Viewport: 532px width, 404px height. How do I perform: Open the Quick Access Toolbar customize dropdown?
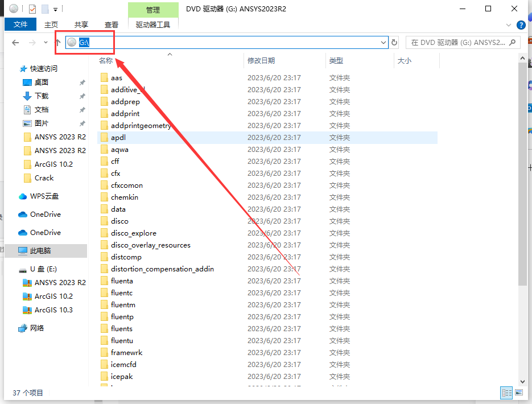click(x=55, y=9)
